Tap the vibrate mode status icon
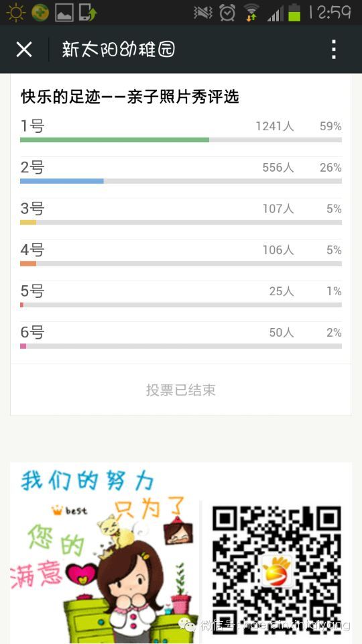This screenshot has width=362, height=644. coord(202,13)
